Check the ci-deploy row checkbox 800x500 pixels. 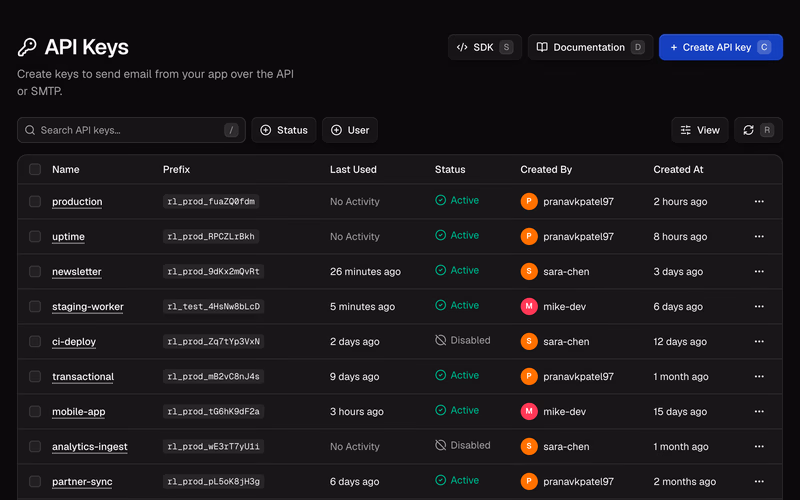pos(35,341)
